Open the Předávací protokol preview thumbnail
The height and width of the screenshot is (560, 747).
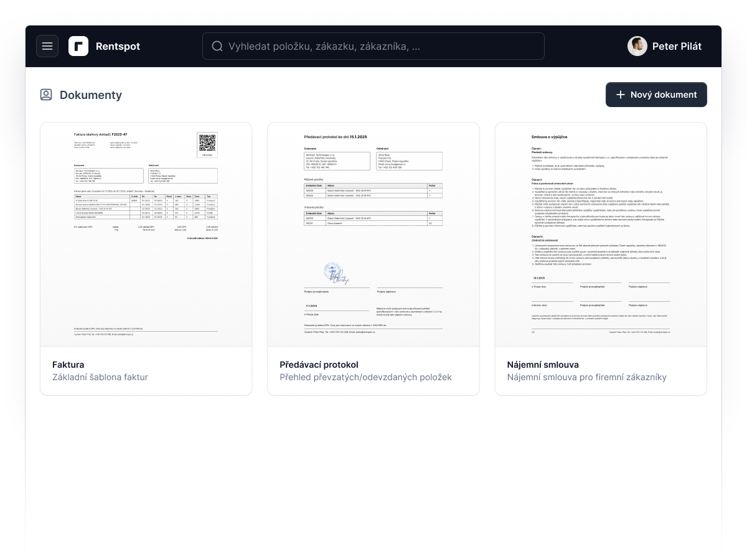point(374,235)
